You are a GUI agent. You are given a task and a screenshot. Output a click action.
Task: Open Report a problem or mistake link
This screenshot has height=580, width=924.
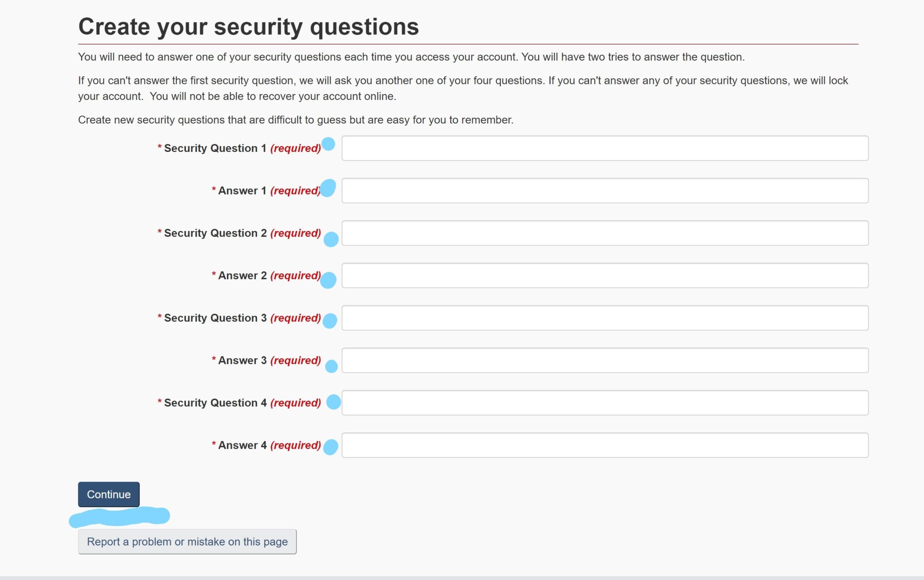pyautogui.click(x=187, y=541)
